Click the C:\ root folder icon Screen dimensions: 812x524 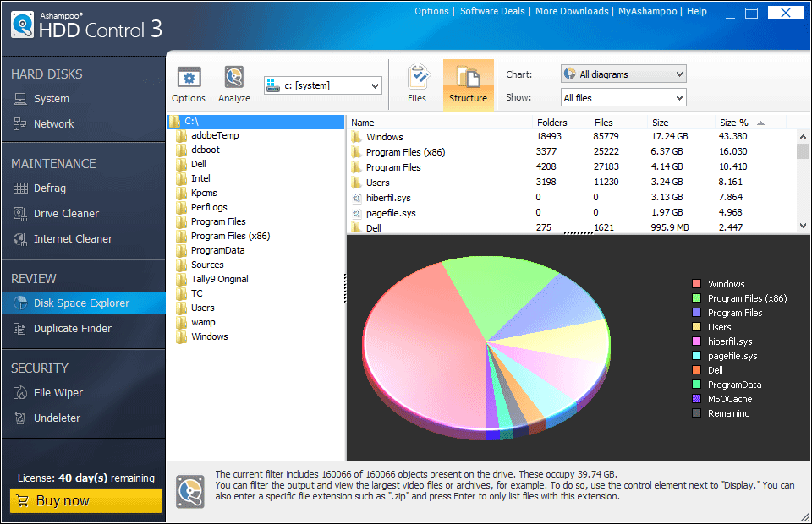[x=175, y=121]
